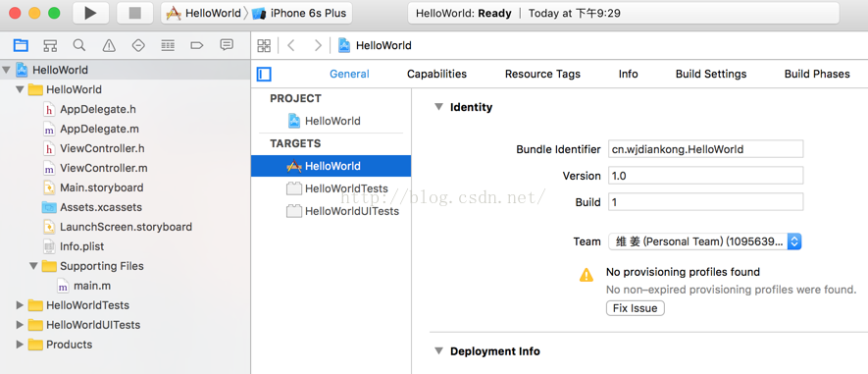Open the Breakpoint navigator

pos(197,45)
